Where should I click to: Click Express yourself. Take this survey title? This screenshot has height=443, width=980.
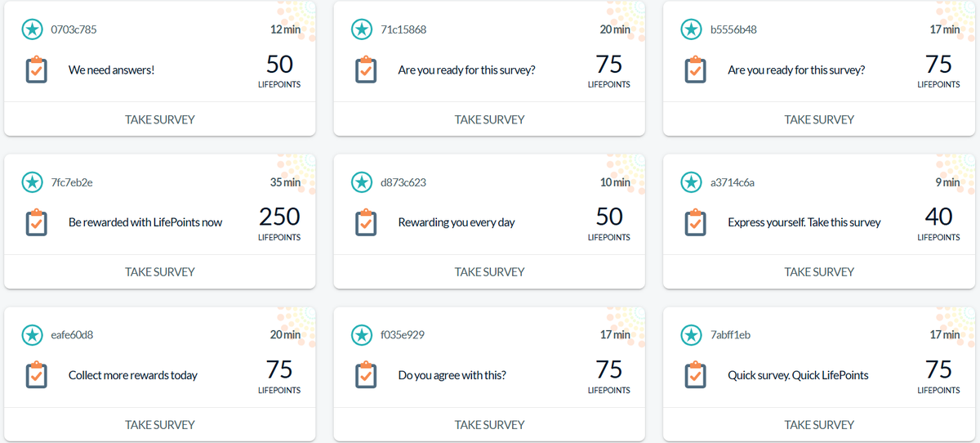[804, 222]
